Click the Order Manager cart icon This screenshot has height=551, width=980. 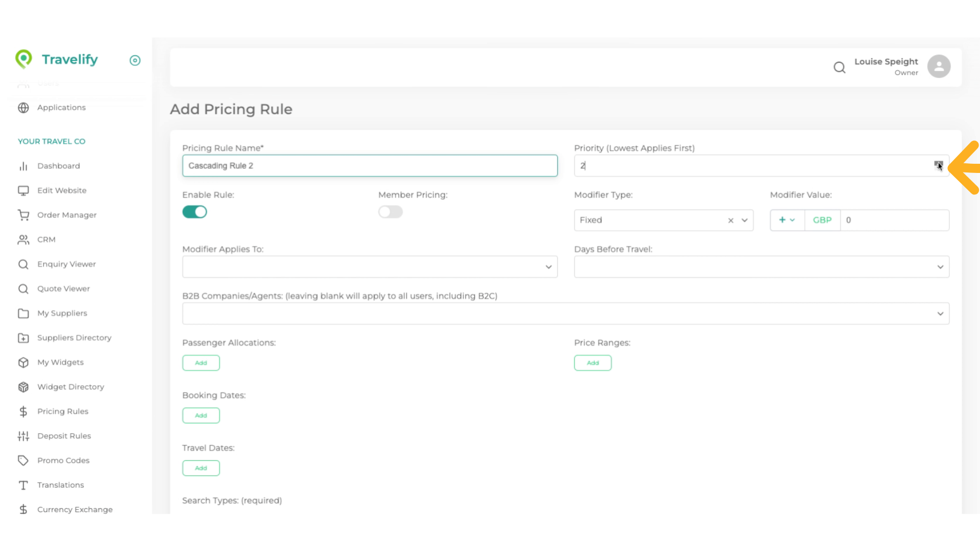[23, 215]
